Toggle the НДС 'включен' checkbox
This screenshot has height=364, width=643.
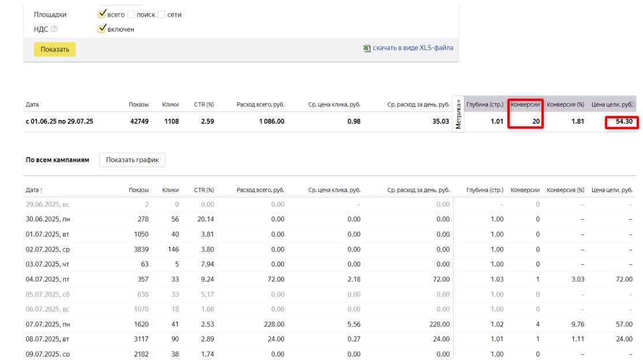102,28
